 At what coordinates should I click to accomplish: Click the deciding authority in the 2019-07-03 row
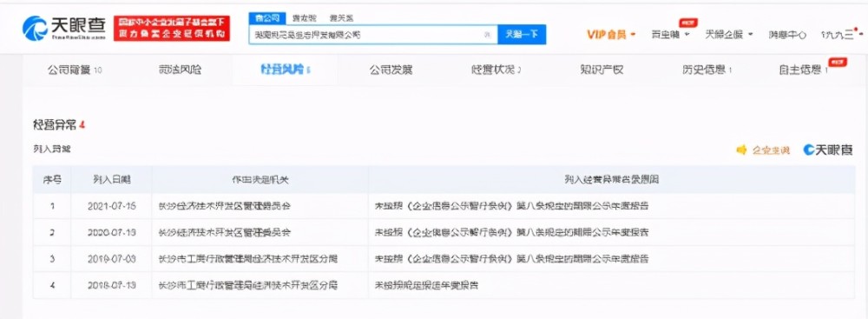coord(247,258)
